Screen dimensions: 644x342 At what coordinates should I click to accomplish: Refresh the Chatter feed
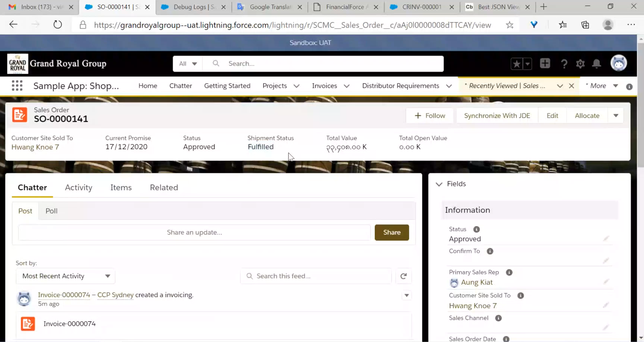coord(403,276)
